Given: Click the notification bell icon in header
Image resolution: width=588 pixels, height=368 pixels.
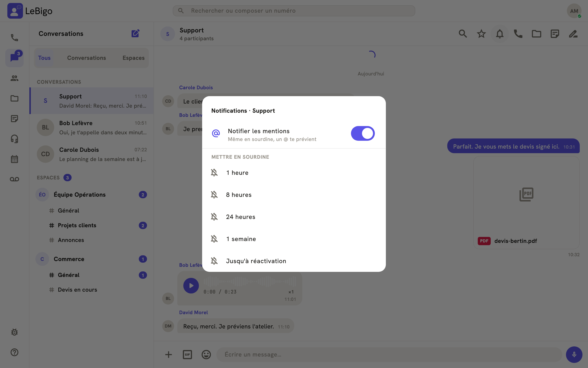Looking at the screenshot, I should (500, 34).
